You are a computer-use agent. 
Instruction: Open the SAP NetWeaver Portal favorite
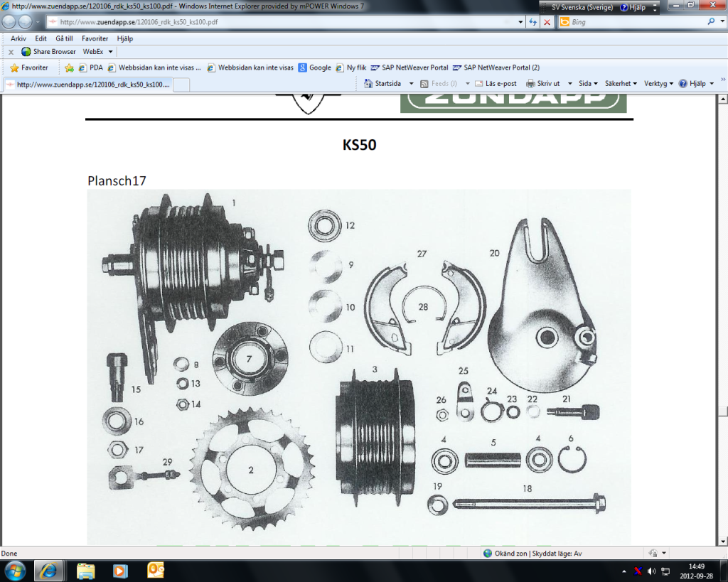click(x=409, y=68)
